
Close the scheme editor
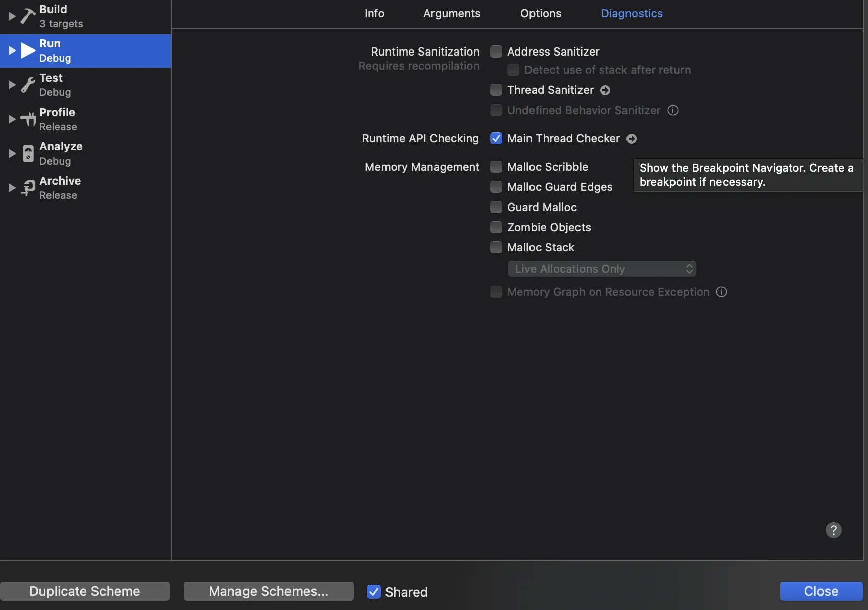(822, 591)
